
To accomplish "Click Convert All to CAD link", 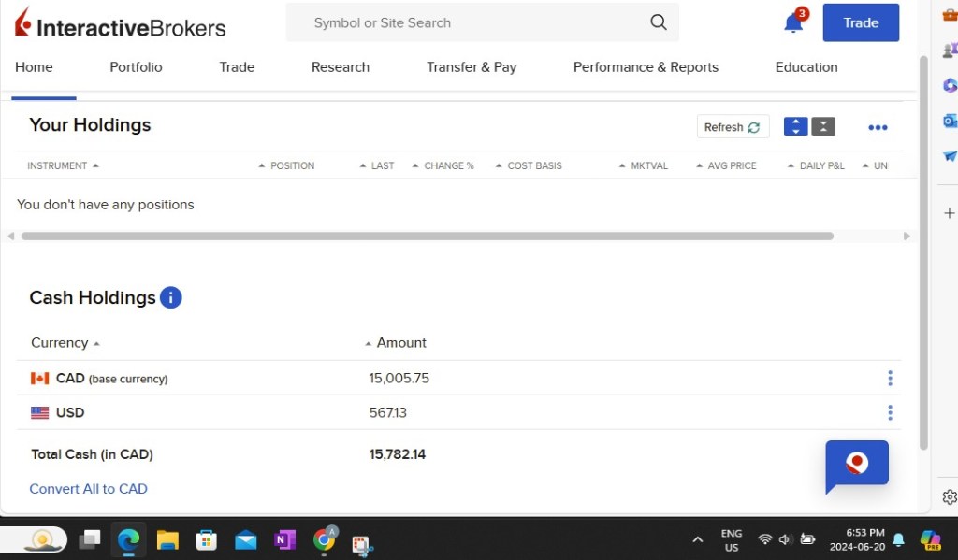I will click(89, 489).
